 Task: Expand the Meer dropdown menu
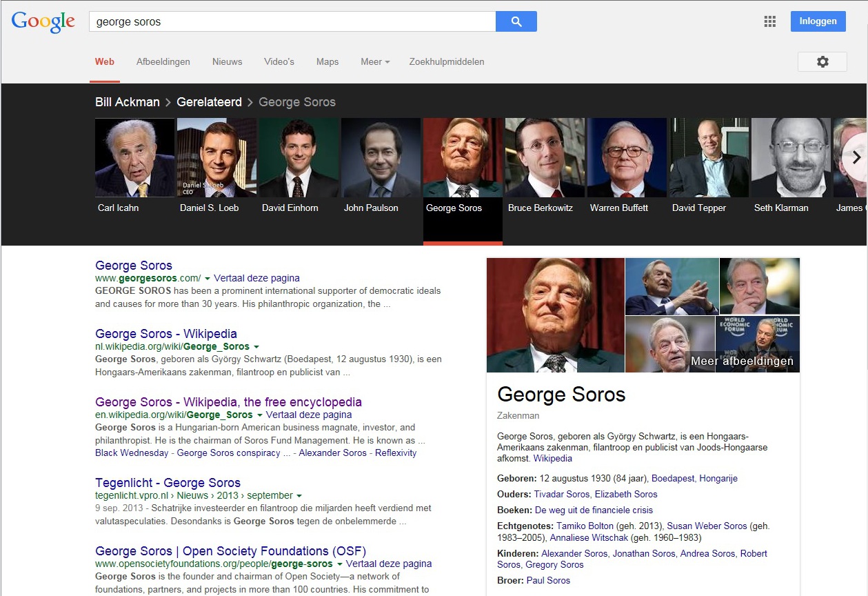(x=375, y=61)
